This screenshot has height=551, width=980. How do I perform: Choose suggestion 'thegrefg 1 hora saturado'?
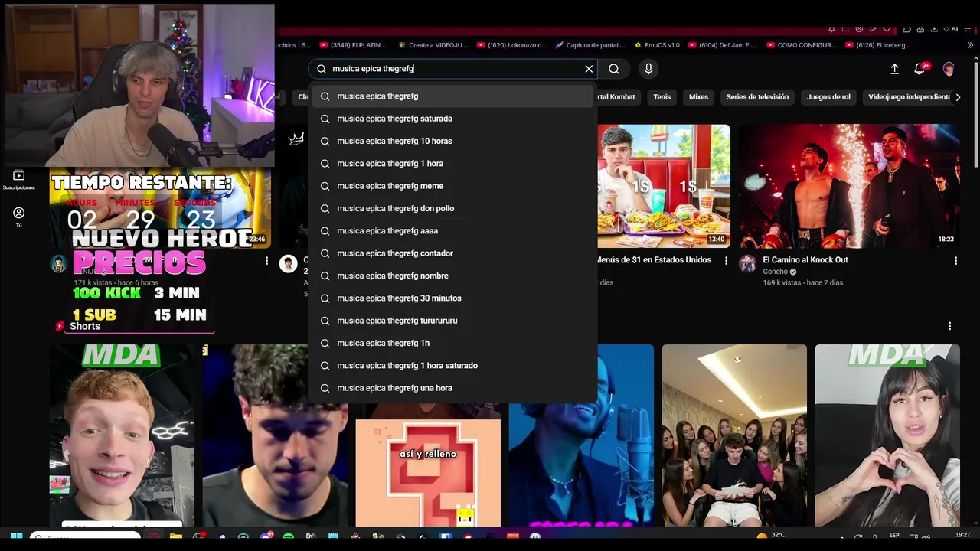click(452, 366)
